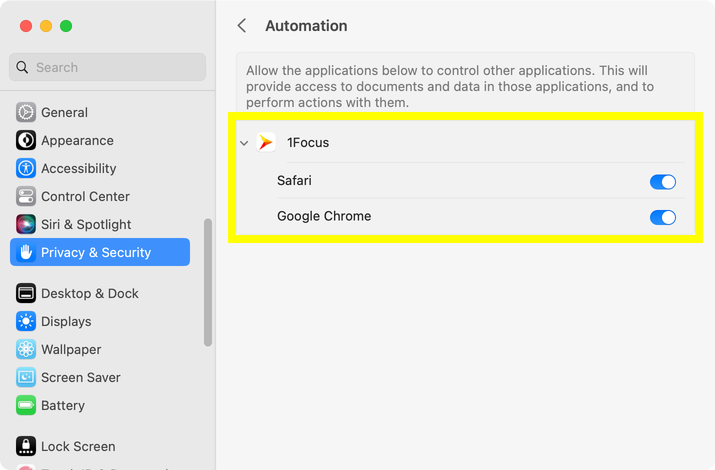
Task: Click the Appearance icon in sidebar
Action: [26, 141]
